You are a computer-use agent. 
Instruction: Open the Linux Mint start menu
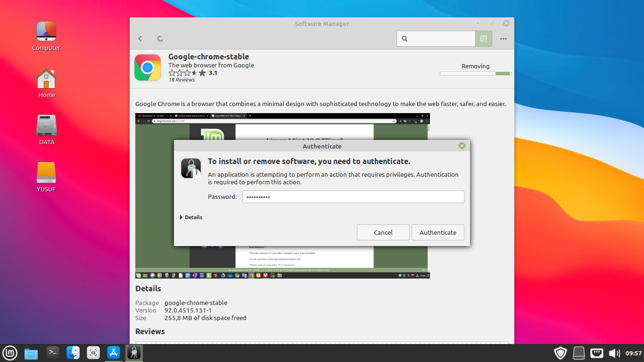10,353
